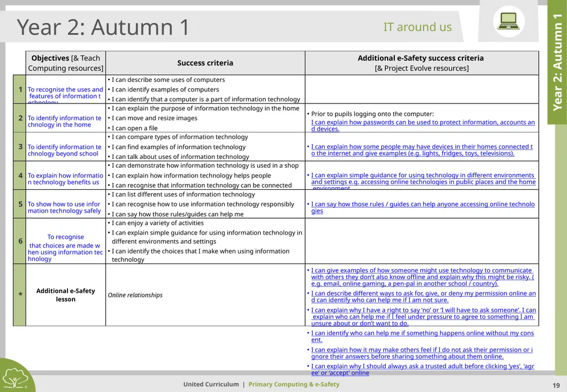Click 'Prior to pupils logging onto the computer:'
This screenshot has width=567, height=392.
click(373, 114)
